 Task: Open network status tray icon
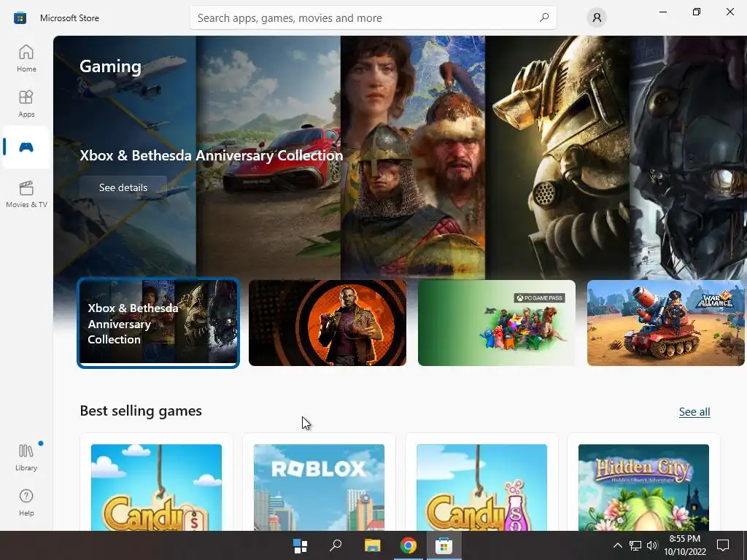pyautogui.click(x=635, y=545)
